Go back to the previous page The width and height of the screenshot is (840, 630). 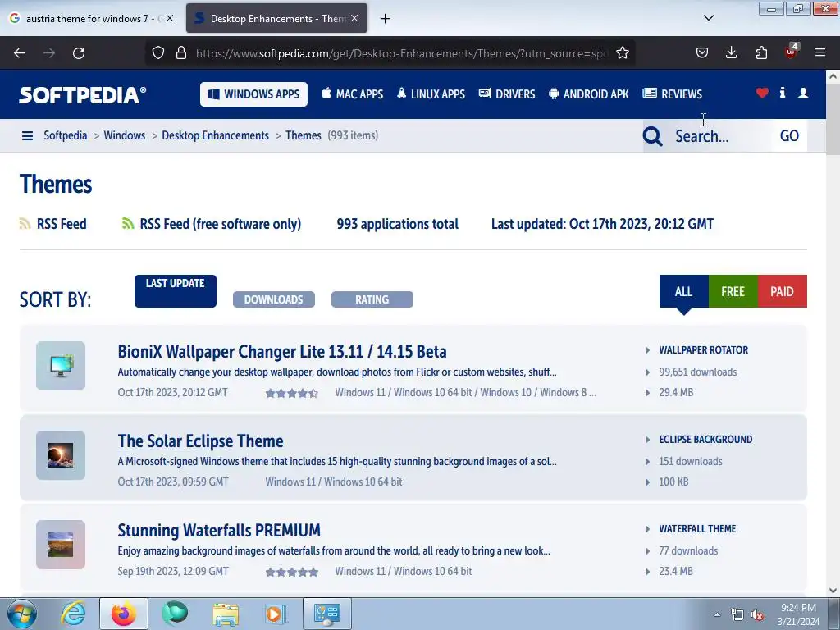pos(20,53)
